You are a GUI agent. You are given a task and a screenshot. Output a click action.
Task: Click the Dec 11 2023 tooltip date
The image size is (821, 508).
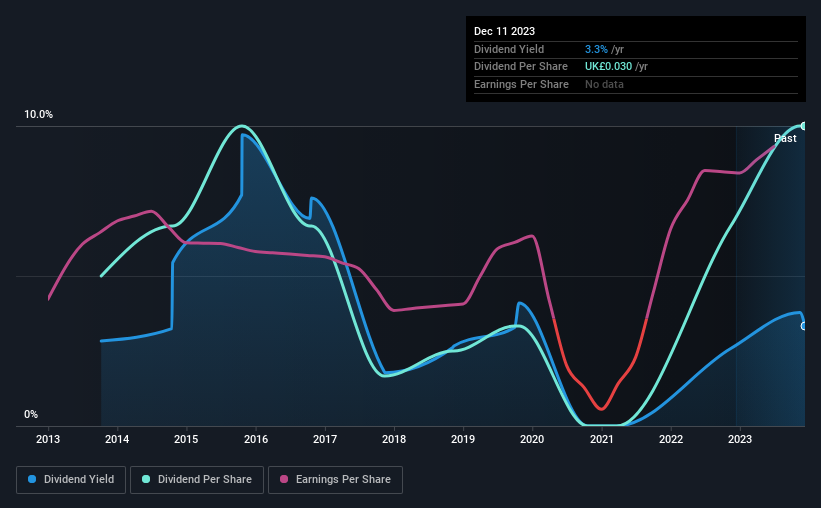[x=504, y=31]
